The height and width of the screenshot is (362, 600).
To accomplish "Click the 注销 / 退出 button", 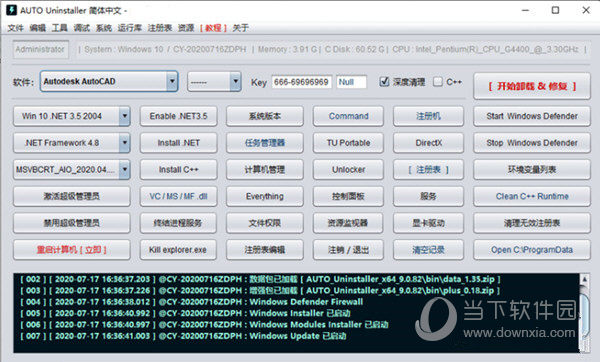I will [348, 250].
